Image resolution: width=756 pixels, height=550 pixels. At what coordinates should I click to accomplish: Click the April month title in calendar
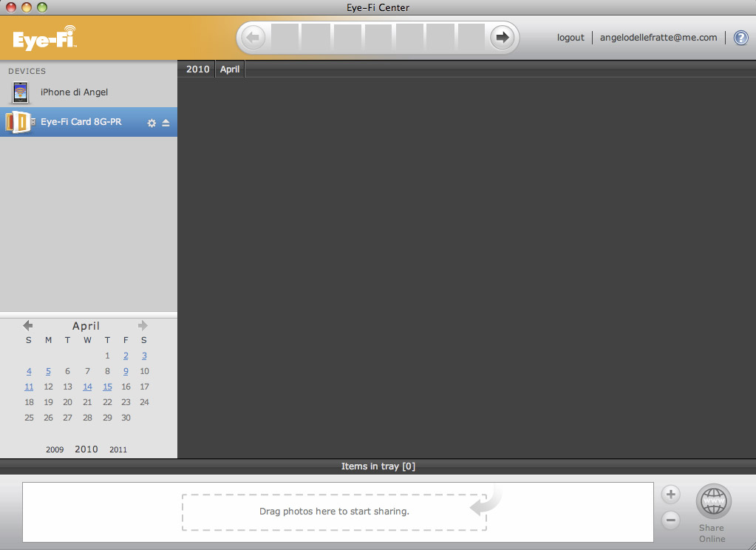coord(86,326)
